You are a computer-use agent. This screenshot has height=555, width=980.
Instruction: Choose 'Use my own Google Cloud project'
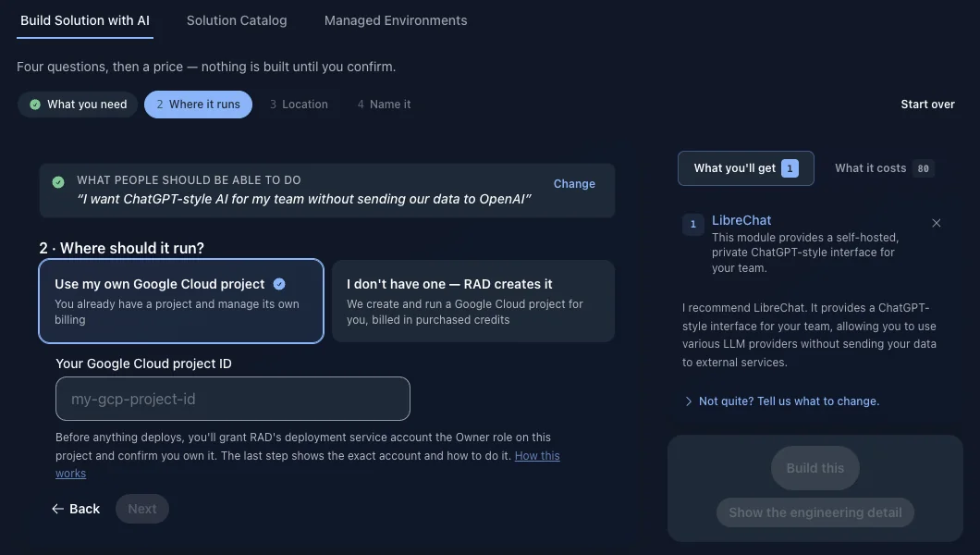[181, 302]
